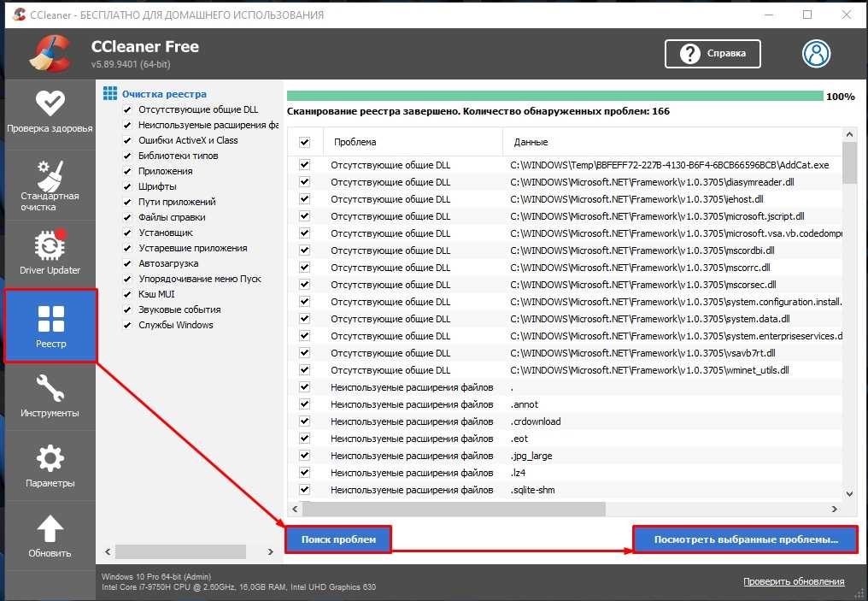Toggle the select-all checkbox in table header

[304, 143]
